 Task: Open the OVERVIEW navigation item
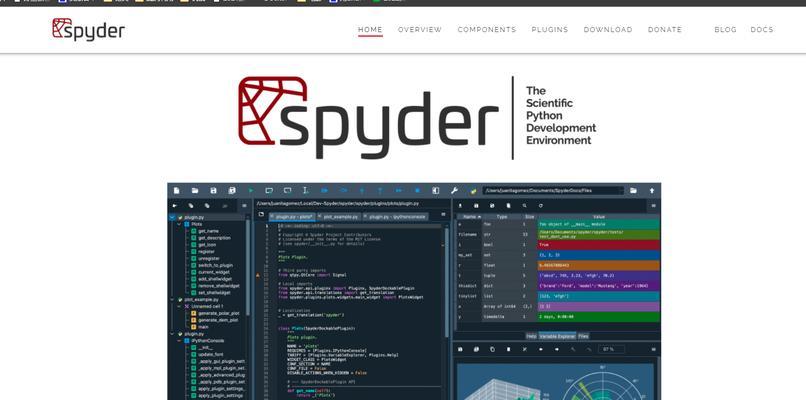tap(419, 29)
